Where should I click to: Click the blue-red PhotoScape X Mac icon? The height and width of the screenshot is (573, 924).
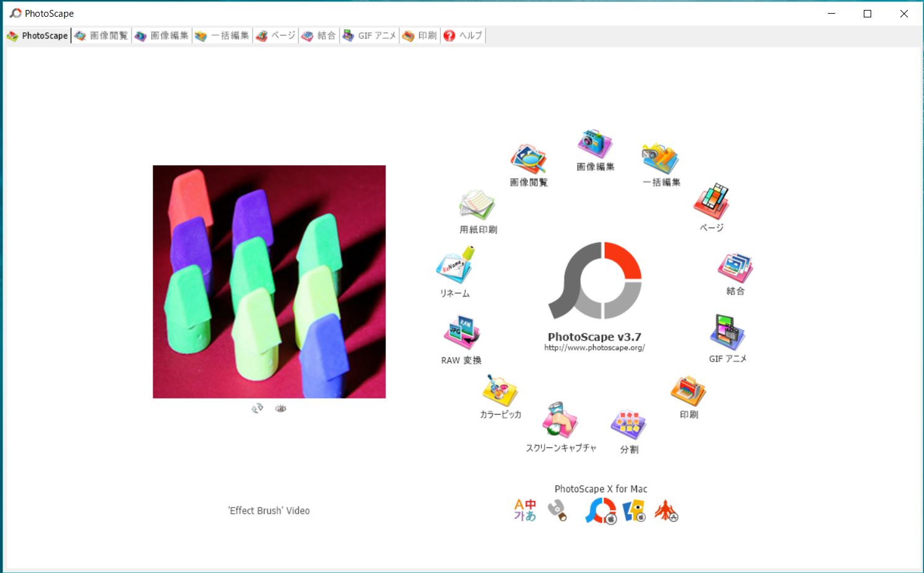(x=600, y=511)
